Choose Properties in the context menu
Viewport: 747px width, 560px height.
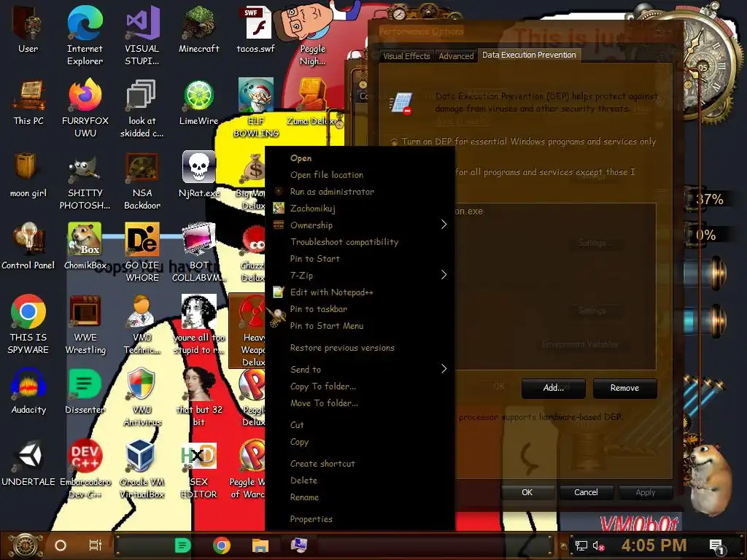360,518
